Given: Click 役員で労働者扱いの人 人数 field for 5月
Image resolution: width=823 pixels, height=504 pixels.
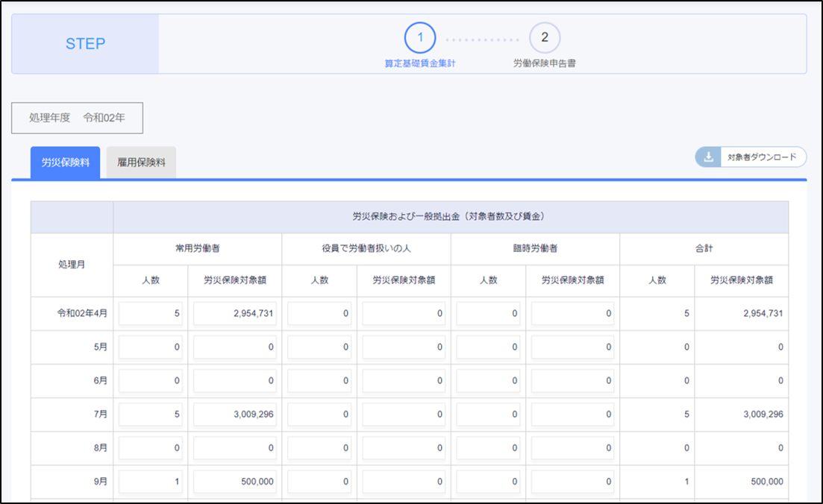Looking at the screenshot, I should [x=319, y=347].
